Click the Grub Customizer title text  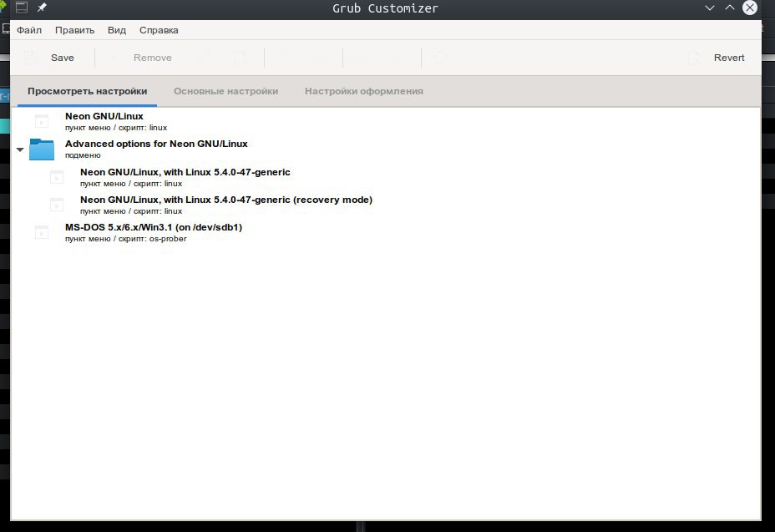tap(385, 8)
